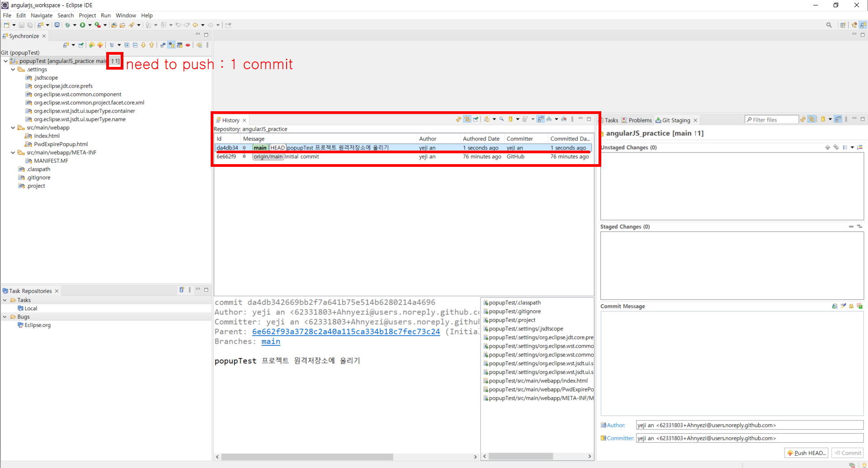Click the green Run button icon

(x=82, y=25)
